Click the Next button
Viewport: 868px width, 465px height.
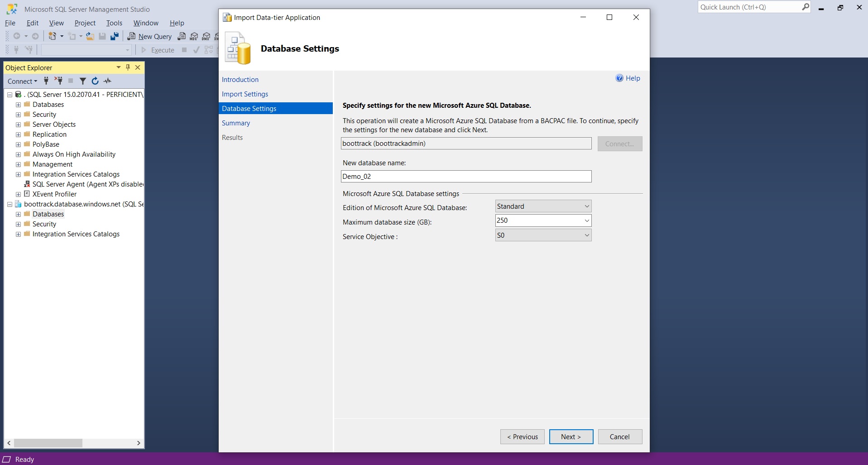point(571,437)
